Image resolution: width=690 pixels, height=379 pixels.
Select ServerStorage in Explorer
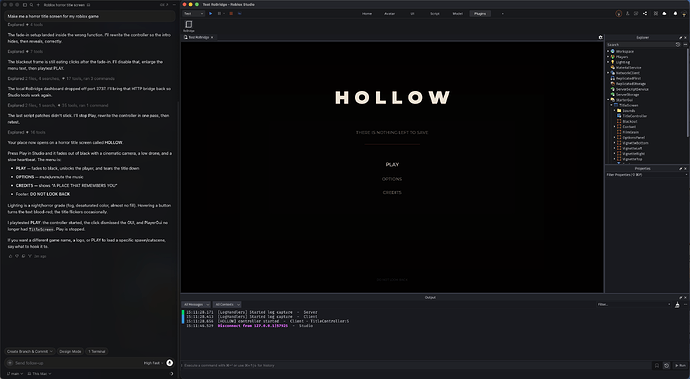pos(627,95)
